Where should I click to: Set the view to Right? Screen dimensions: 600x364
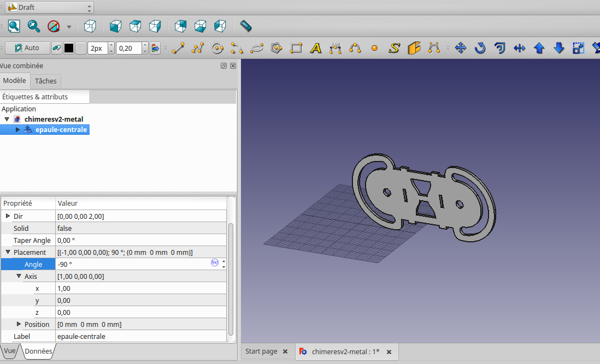(x=155, y=26)
